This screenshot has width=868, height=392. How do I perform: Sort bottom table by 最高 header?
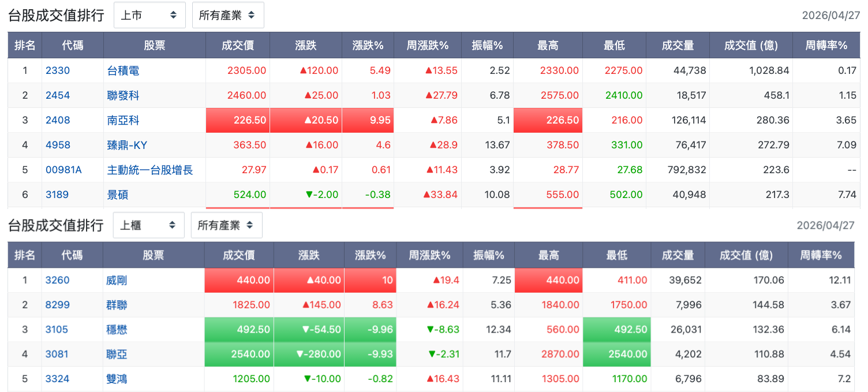coord(548,255)
